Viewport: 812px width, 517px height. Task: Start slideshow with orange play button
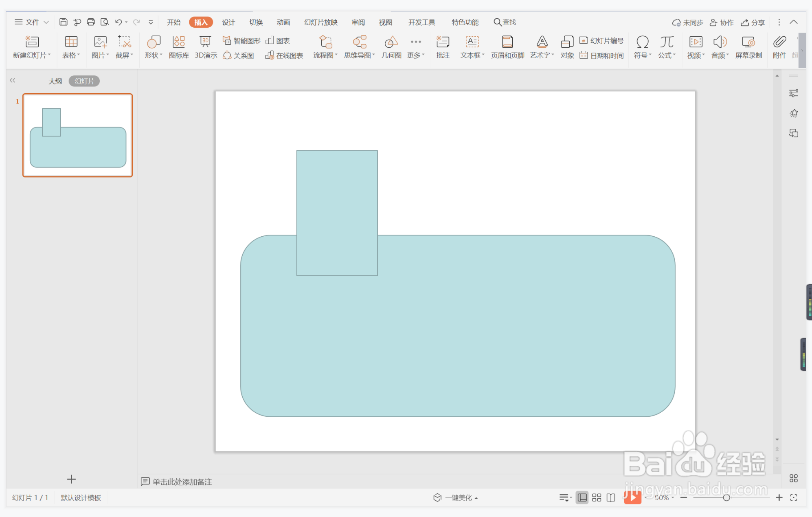tap(632, 497)
